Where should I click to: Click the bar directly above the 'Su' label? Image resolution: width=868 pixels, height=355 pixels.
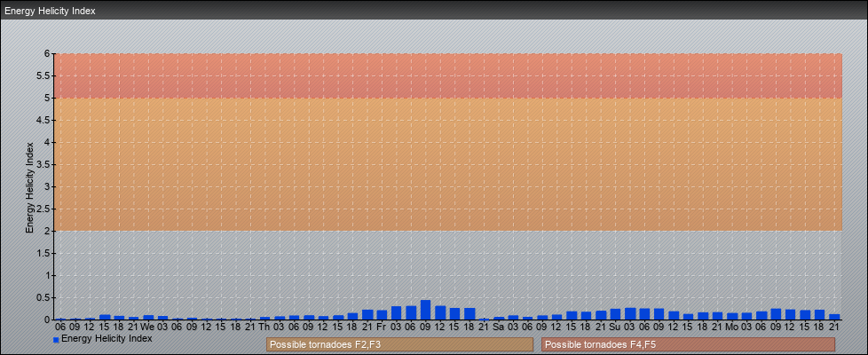tap(615, 314)
